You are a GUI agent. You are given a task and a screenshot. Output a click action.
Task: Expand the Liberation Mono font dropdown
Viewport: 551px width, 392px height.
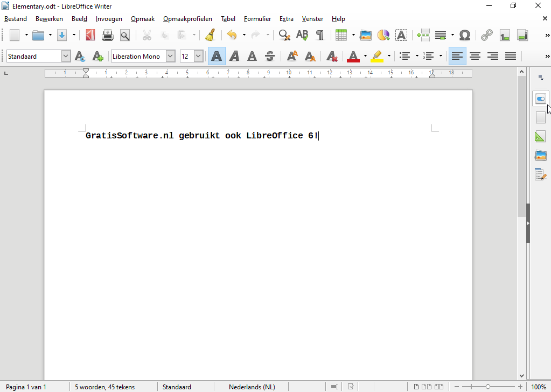[x=170, y=56]
